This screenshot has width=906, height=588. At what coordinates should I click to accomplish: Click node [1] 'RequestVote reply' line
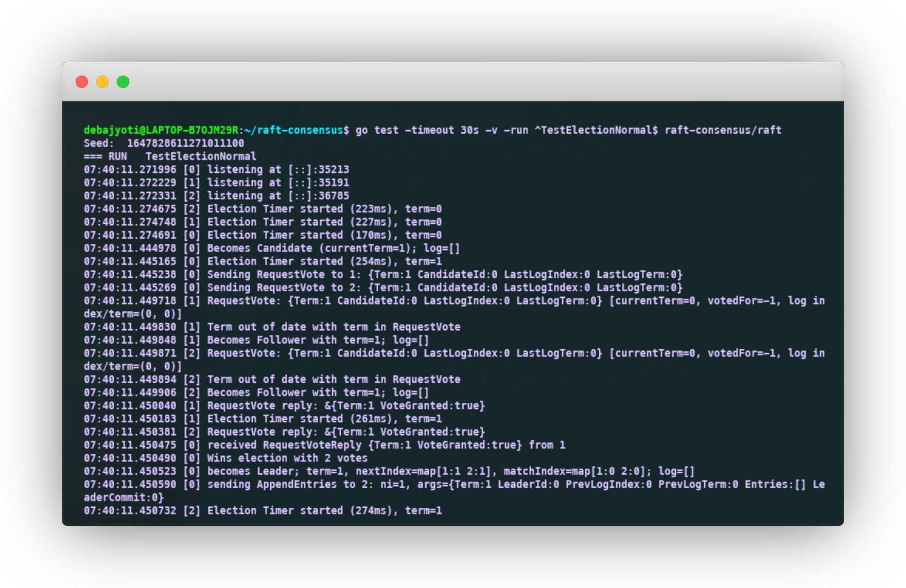(x=285, y=405)
